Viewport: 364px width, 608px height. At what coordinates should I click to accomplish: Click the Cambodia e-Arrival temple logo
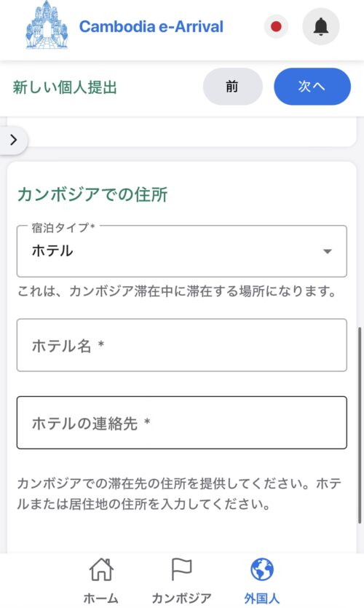pyautogui.click(x=47, y=25)
